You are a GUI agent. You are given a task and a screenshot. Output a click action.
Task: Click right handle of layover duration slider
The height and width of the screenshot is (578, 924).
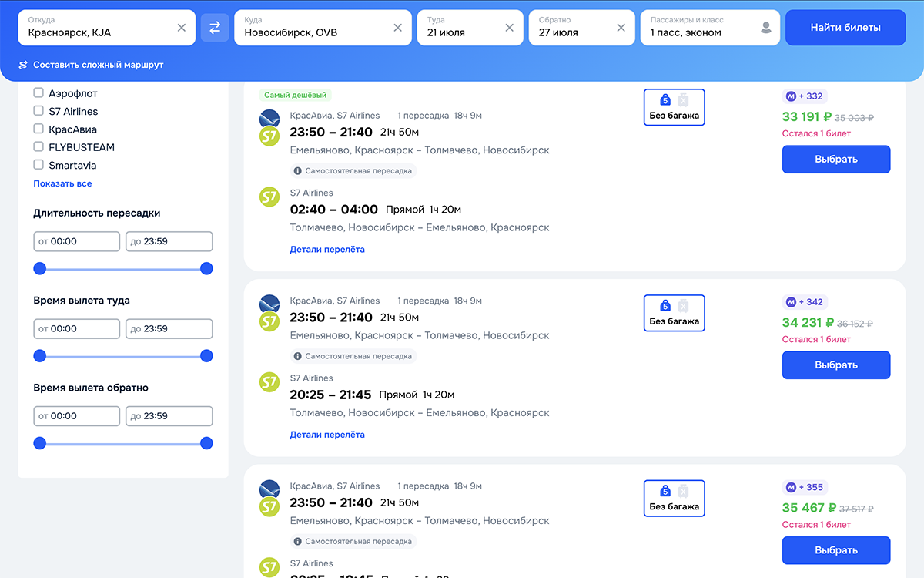coord(206,268)
